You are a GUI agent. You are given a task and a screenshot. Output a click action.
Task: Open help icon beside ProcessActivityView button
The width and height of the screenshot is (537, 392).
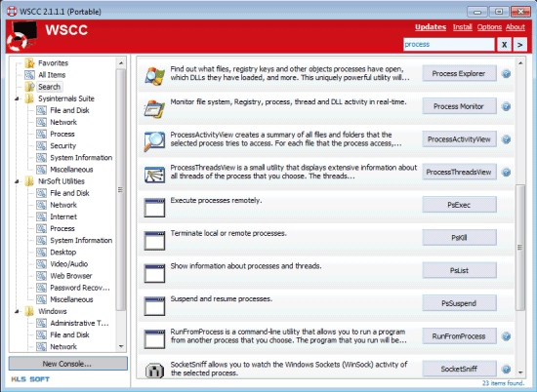(x=506, y=139)
